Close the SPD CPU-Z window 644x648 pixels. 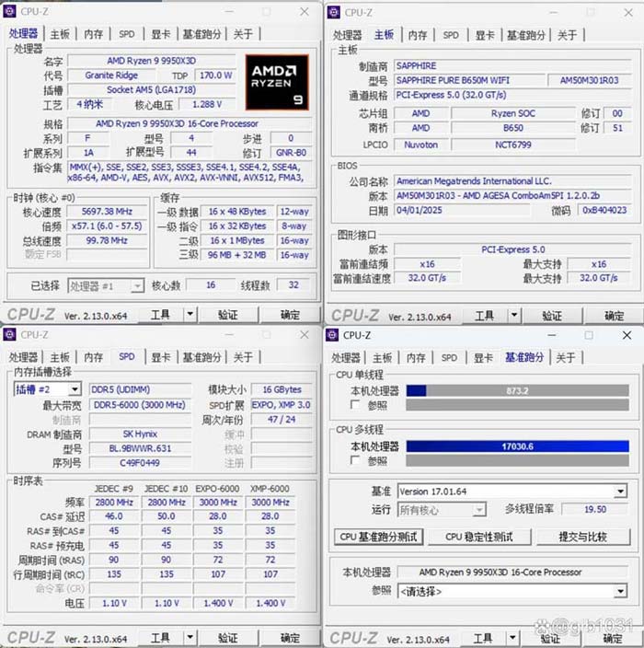305,334
